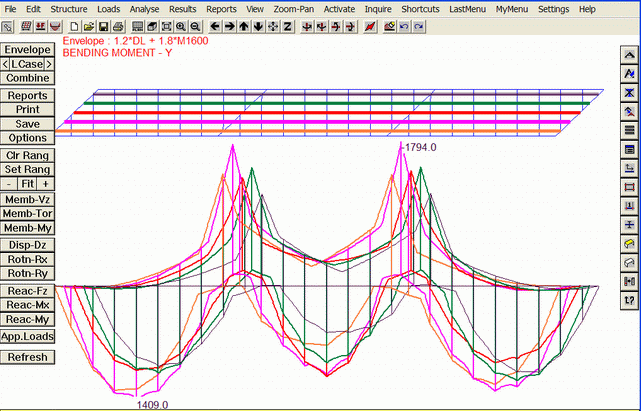641x411 pixels.
Task: Click the 3D isometric view icon
Action: pos(152,27)
